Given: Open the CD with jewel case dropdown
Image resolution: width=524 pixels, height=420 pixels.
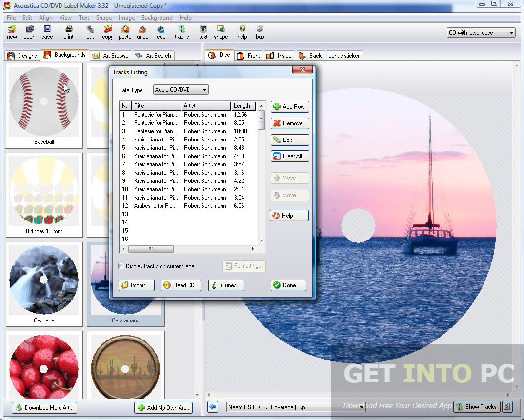Looking at the screenshot, I should tap(481, 32).
